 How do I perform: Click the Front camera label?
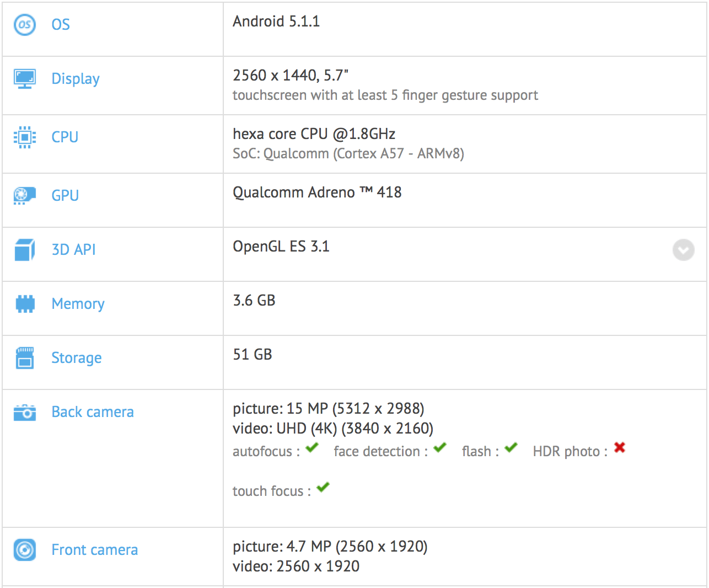[x=95, y=550]
